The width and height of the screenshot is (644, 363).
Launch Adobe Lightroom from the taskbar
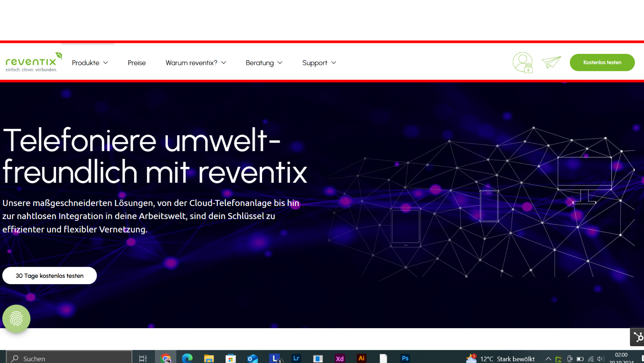[296, 358]
